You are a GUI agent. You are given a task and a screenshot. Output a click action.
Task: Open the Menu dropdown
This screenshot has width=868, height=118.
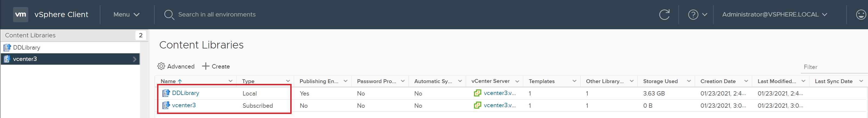tap(126, 14)
